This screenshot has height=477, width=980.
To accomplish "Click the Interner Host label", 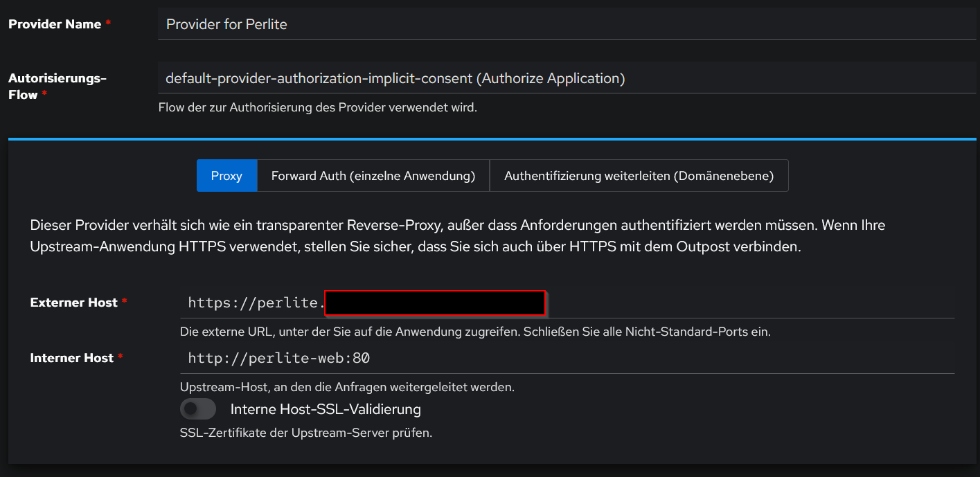I will (x=71, y=358).
